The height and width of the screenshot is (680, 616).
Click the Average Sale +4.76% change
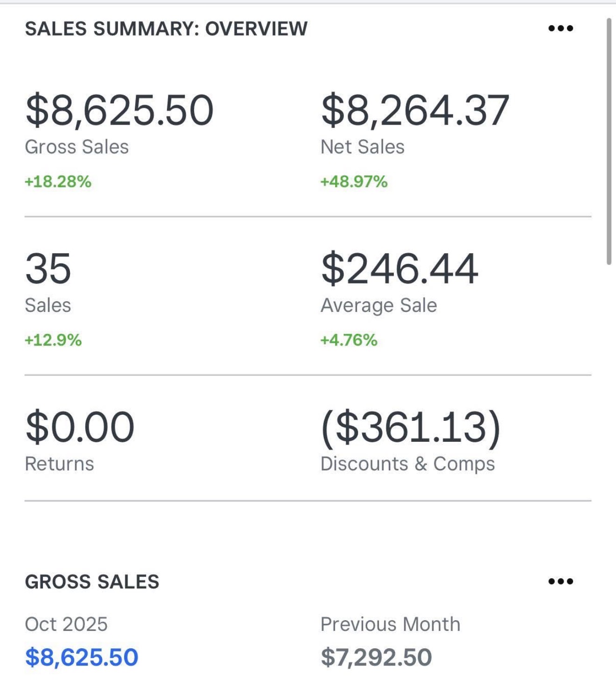coord(349,340)
